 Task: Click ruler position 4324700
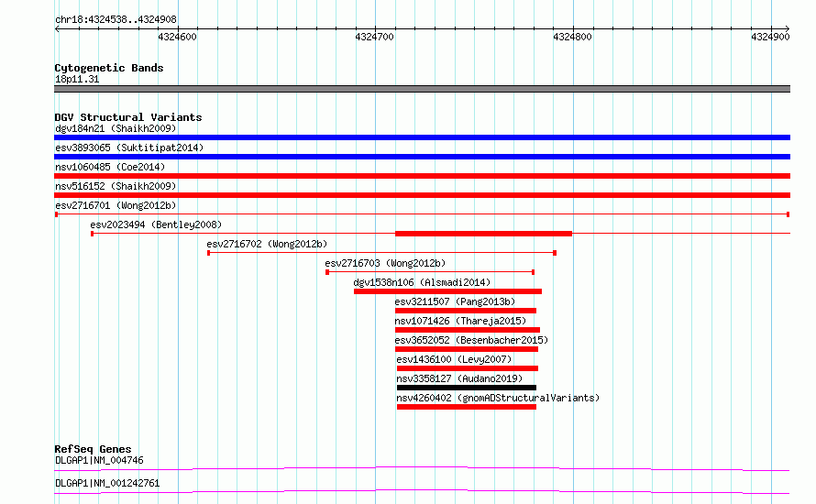tap(375, 37)
